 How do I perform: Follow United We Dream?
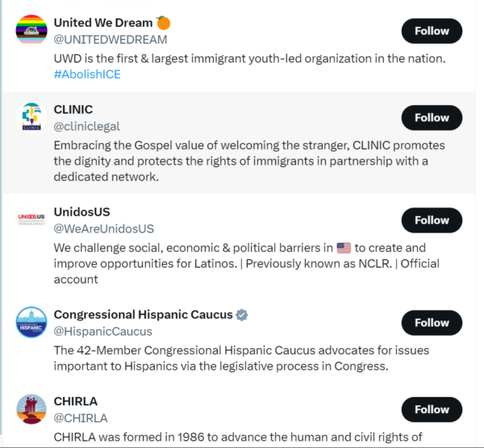pyautogui.click(x=432, y=31)
